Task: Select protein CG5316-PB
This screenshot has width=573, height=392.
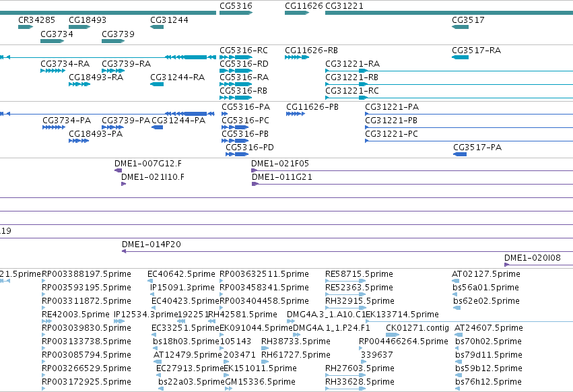Action: [245, 134]
